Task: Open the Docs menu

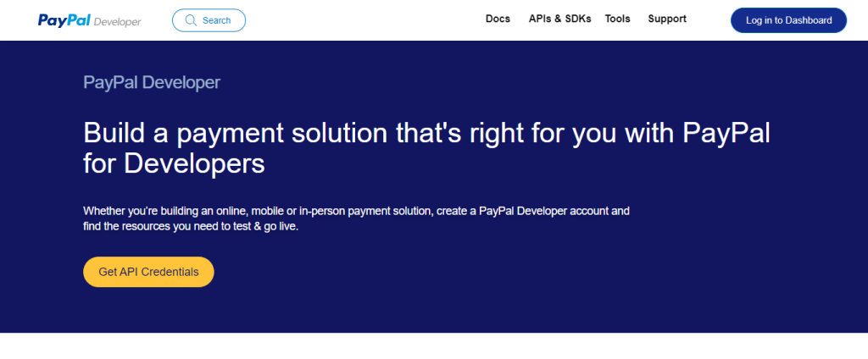Action: pos(498,19)
